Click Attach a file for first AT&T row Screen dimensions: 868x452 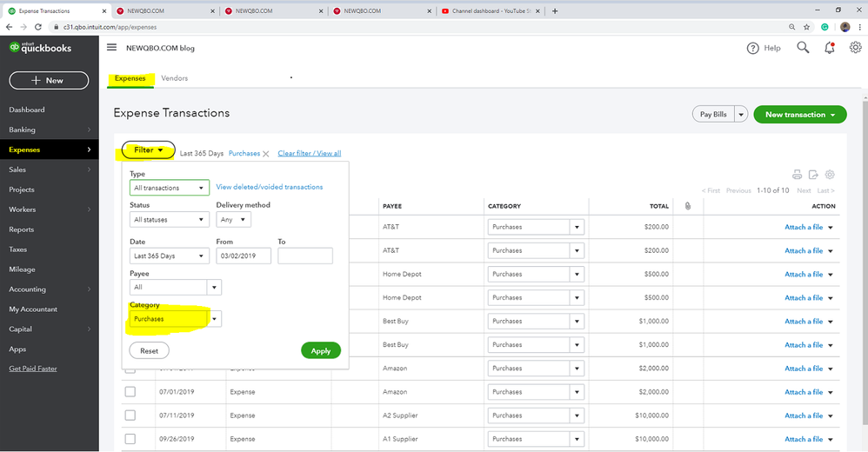[804, 227]
